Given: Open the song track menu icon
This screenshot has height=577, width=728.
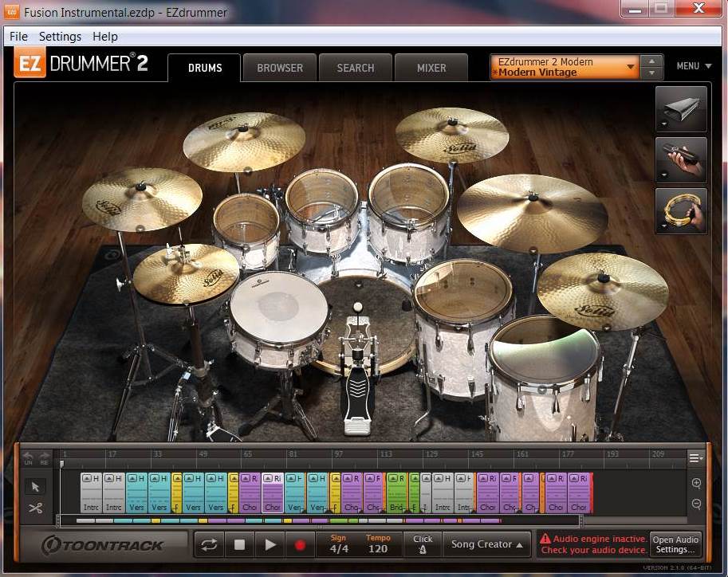Looking at the screenshot, I should 695,458.
